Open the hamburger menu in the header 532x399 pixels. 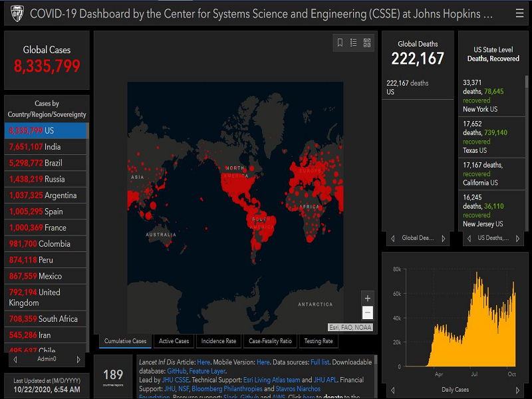[x=519, y=13]
